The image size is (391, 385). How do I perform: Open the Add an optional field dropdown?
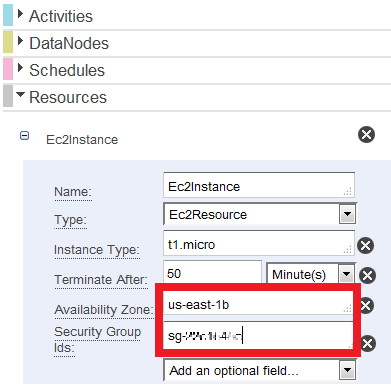click(x=347, y=370)
